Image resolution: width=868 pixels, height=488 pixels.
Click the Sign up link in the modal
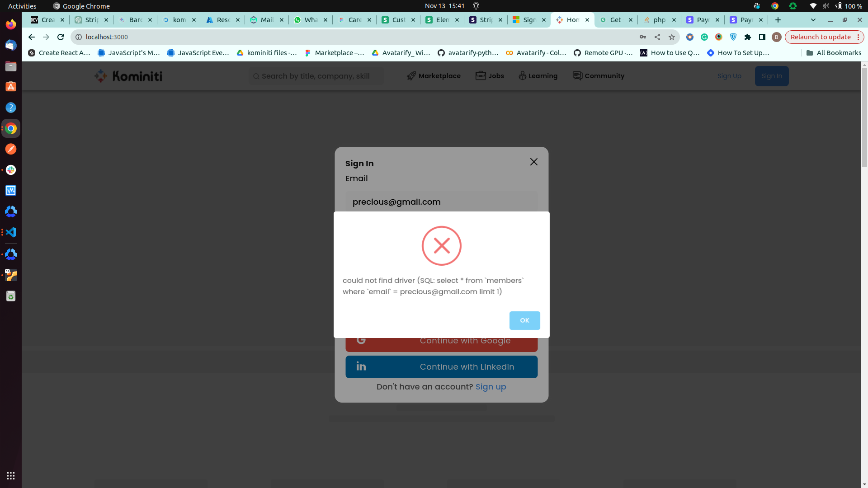coord(491,387)
